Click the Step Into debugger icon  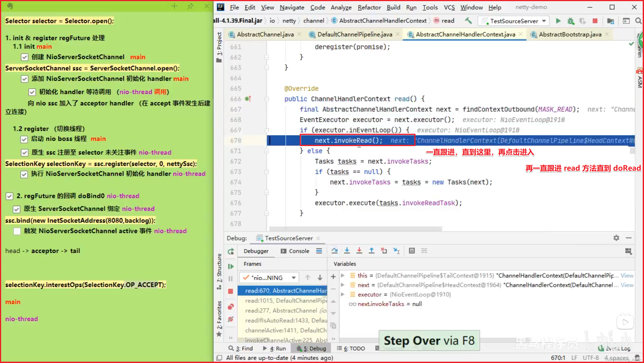coord(347,250)
